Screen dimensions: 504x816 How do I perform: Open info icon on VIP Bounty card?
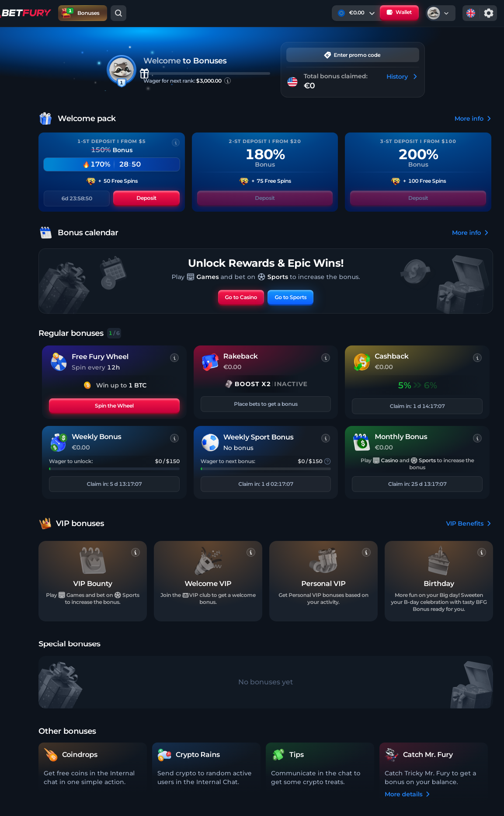coord(136,552)
